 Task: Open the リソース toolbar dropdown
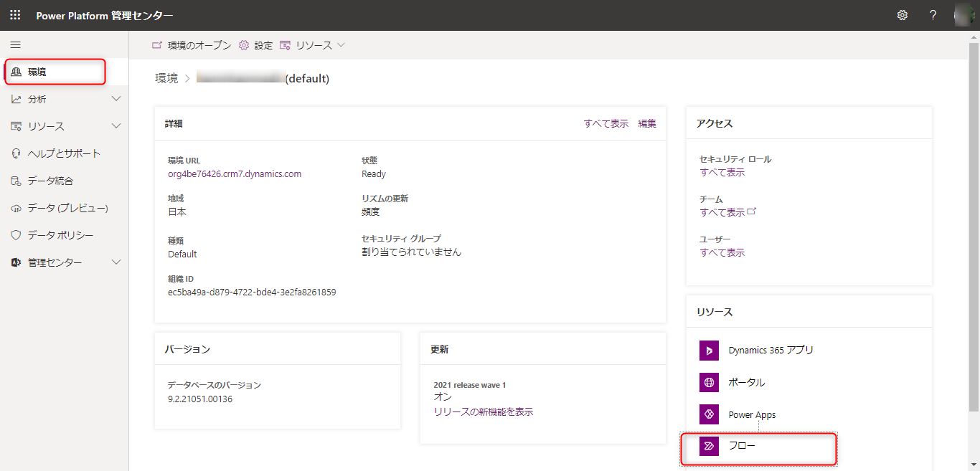pyautogui.click(x=313, y=45)
